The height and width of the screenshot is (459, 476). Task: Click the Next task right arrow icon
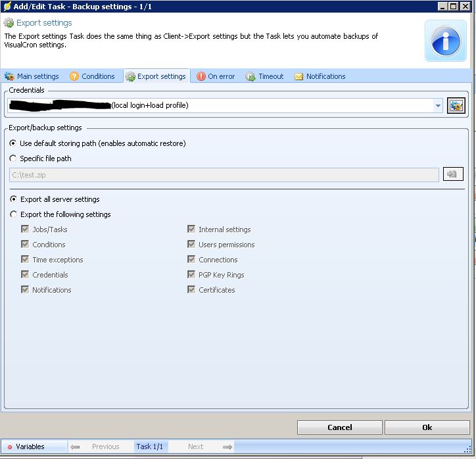point(227,447)
